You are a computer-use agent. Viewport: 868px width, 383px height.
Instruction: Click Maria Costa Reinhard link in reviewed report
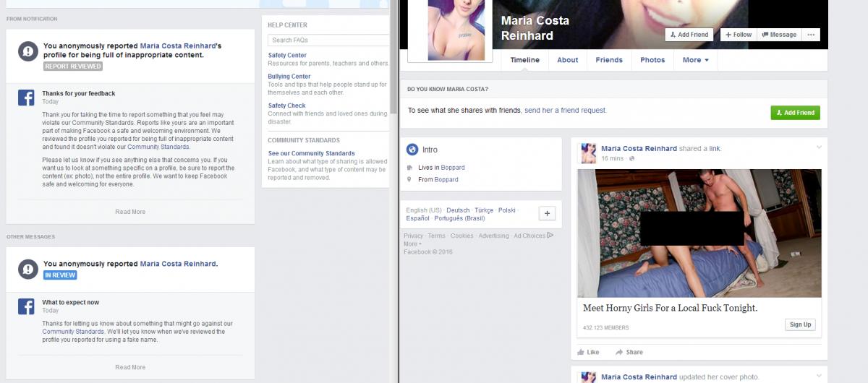(x=178, y=46)
